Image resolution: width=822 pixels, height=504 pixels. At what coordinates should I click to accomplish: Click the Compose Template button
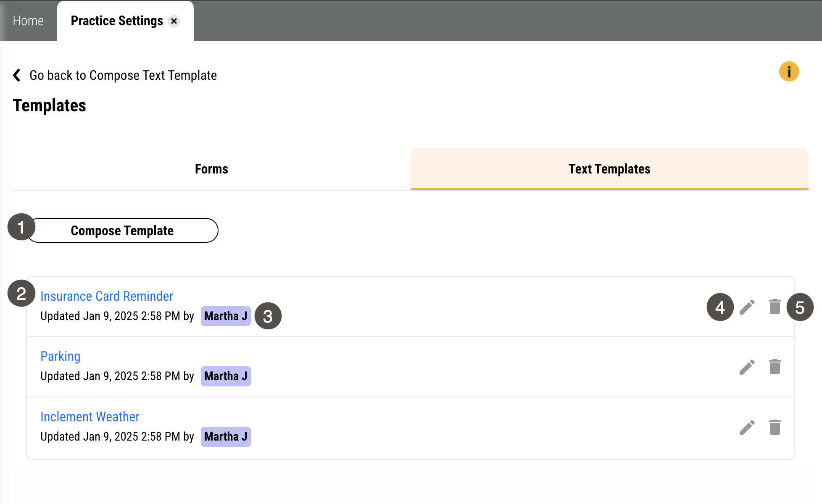122,230
